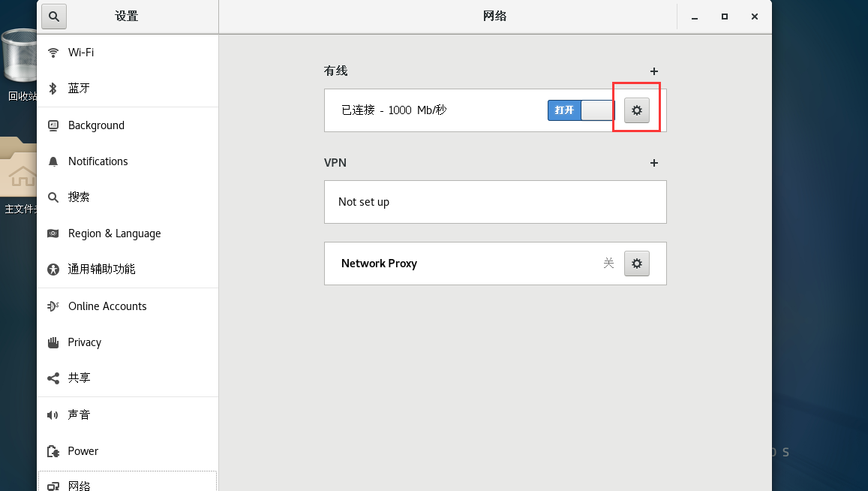Open the Background settings panel
The height and width of the screenshot is (491, 868).
coord(128,125)
